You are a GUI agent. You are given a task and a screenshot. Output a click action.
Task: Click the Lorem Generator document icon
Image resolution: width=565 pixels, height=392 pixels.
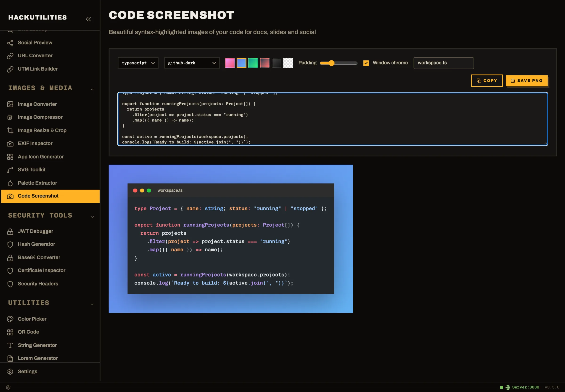[10, 359]
